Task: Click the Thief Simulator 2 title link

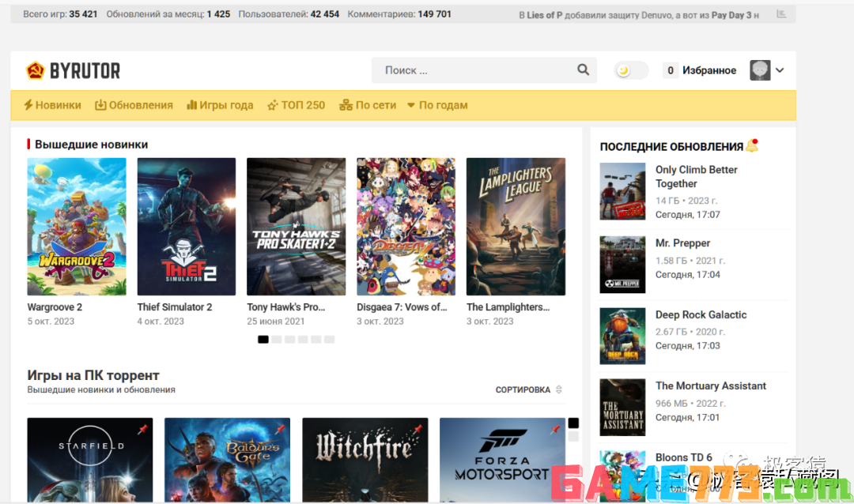Action: (175, 307)
